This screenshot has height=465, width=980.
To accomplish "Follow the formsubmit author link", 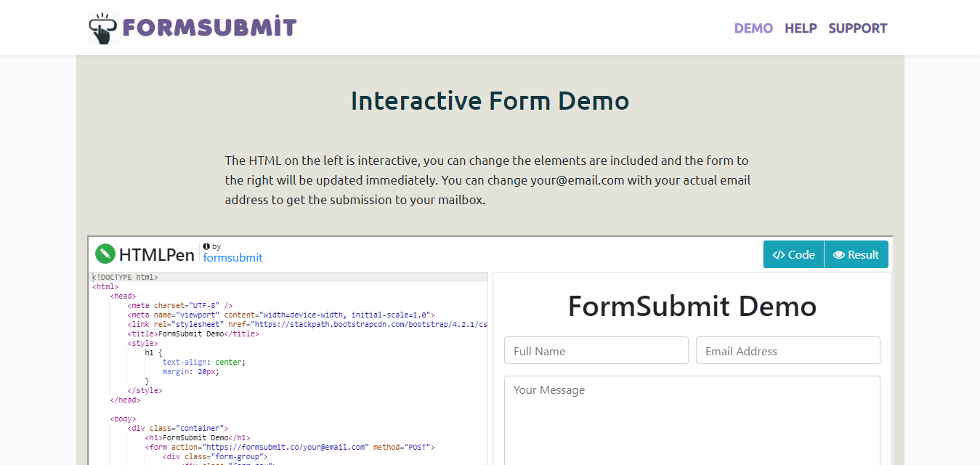I will point(232,258).
